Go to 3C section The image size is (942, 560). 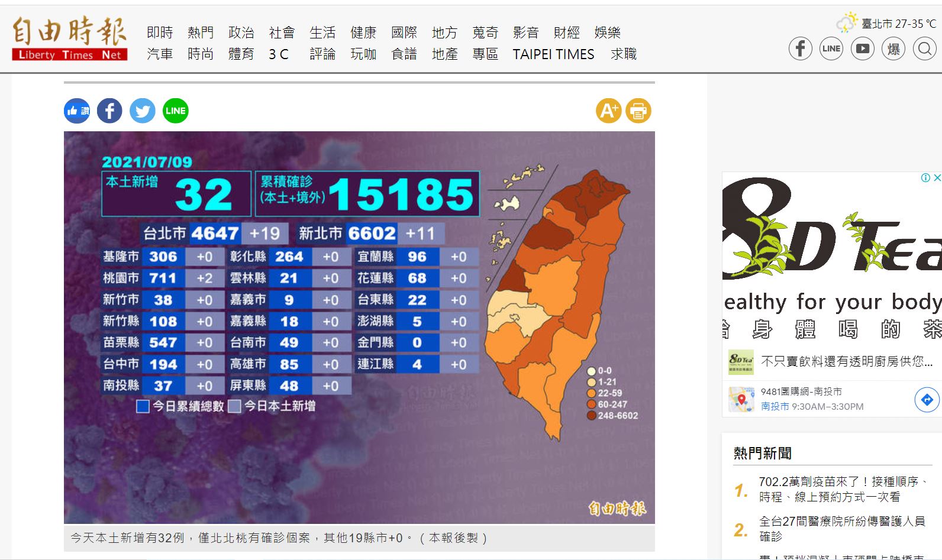279,54
